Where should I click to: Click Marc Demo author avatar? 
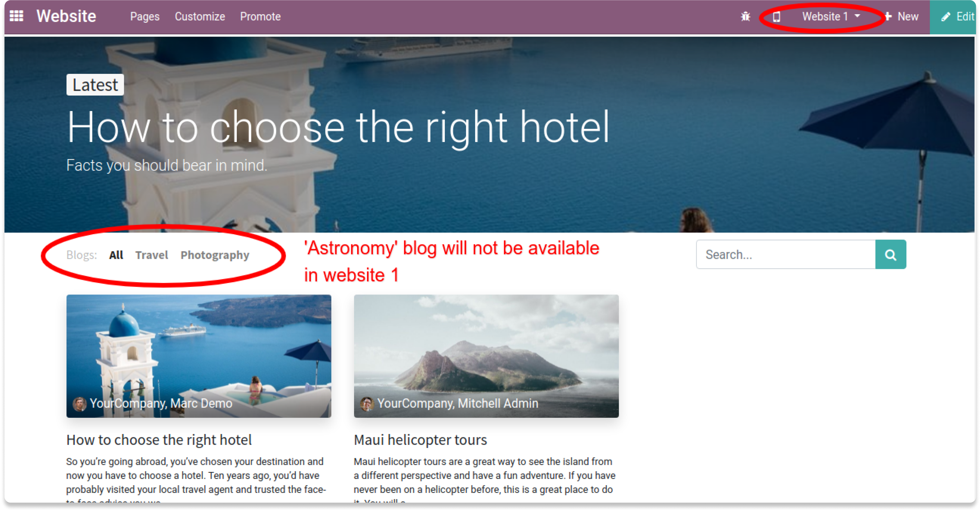(79, 403)
